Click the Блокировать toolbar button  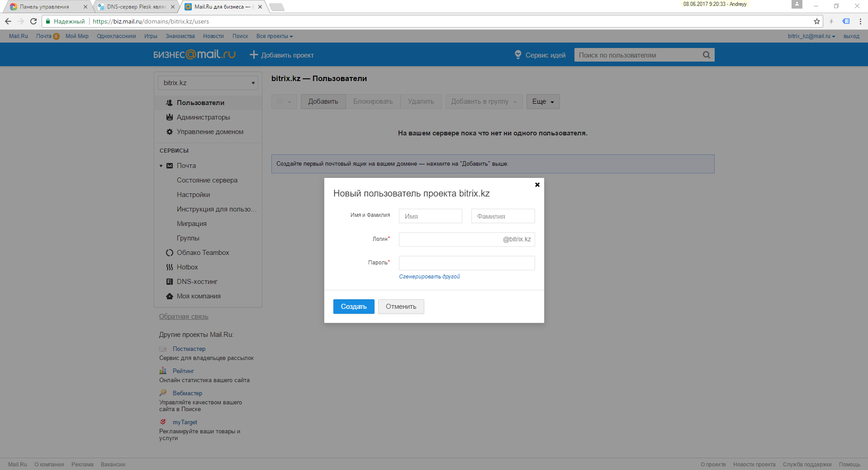tap(373, 101)
